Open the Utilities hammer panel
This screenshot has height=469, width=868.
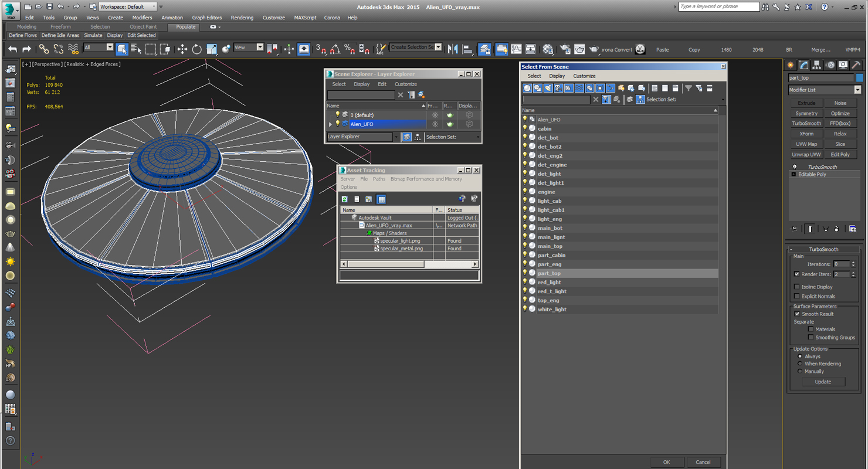click(856, 65)
